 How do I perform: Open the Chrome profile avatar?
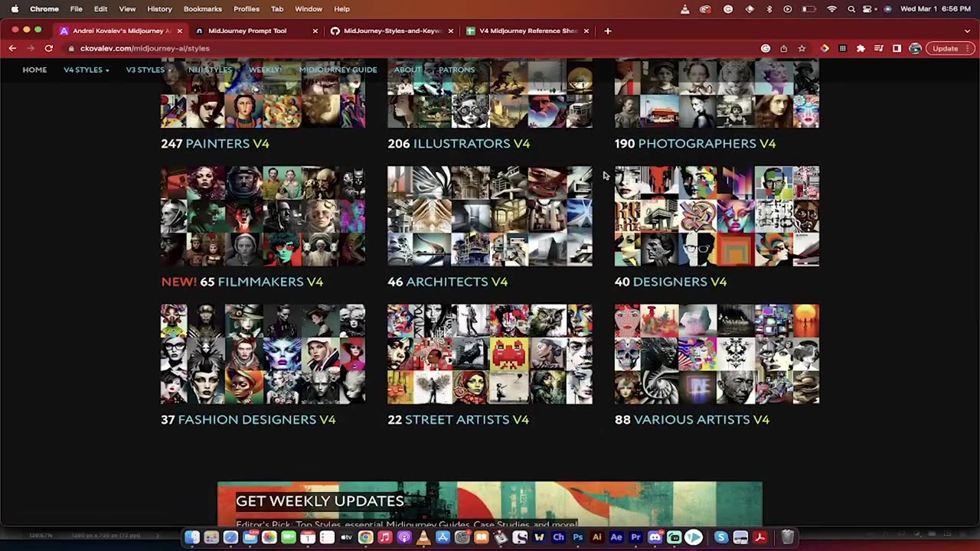click(915, 48)
